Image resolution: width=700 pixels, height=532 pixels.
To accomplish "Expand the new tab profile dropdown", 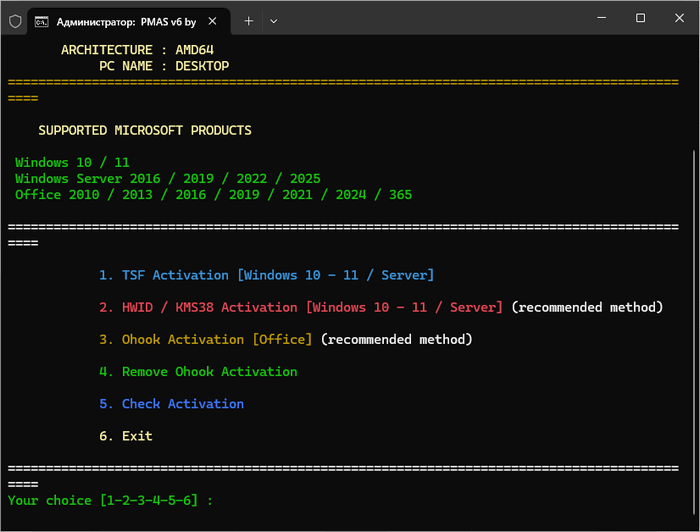I will [x=274, y=21].
